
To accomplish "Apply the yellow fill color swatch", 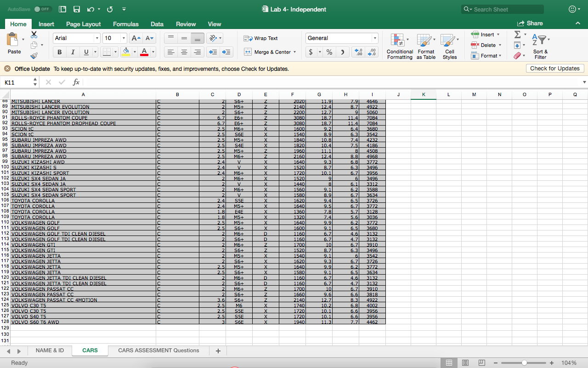I will click(125, 52).
